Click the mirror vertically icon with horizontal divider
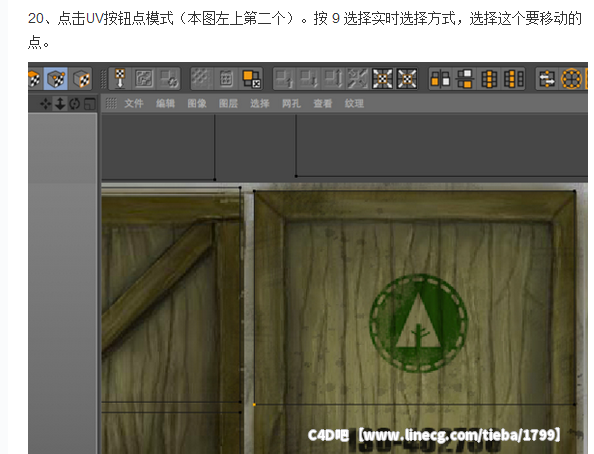The height and width of the screenshot is (454, 594). pyautogui.click(x=464, y=79)
